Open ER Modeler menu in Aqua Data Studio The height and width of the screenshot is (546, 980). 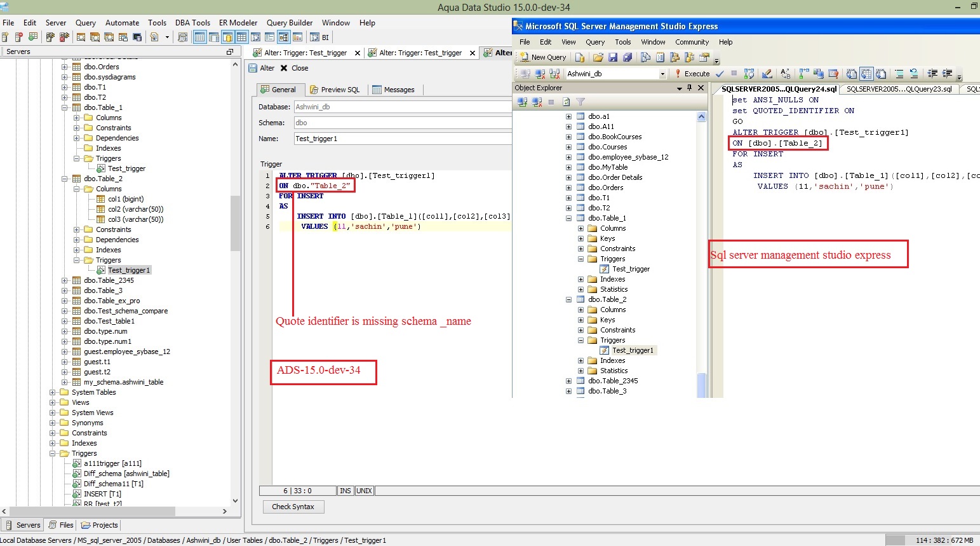pos(238,23)
